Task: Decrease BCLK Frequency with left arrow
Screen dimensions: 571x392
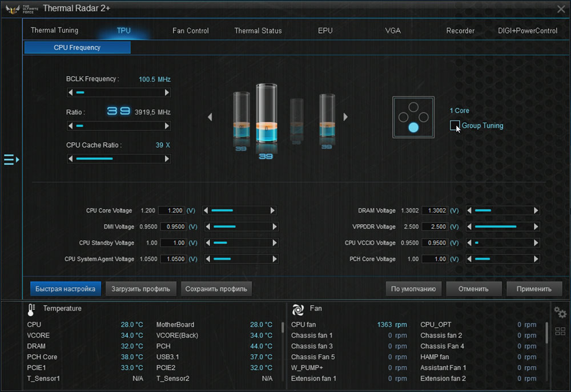Action: 71,92
